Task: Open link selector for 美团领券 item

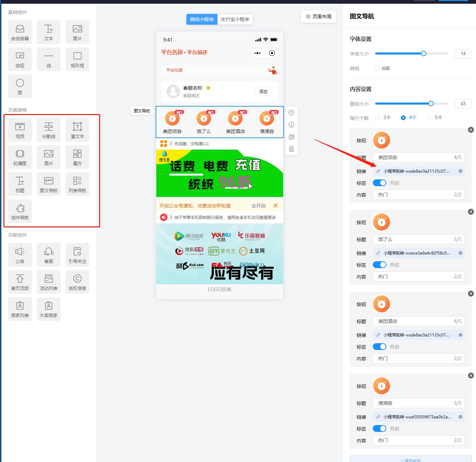Action: pos(419,171)
